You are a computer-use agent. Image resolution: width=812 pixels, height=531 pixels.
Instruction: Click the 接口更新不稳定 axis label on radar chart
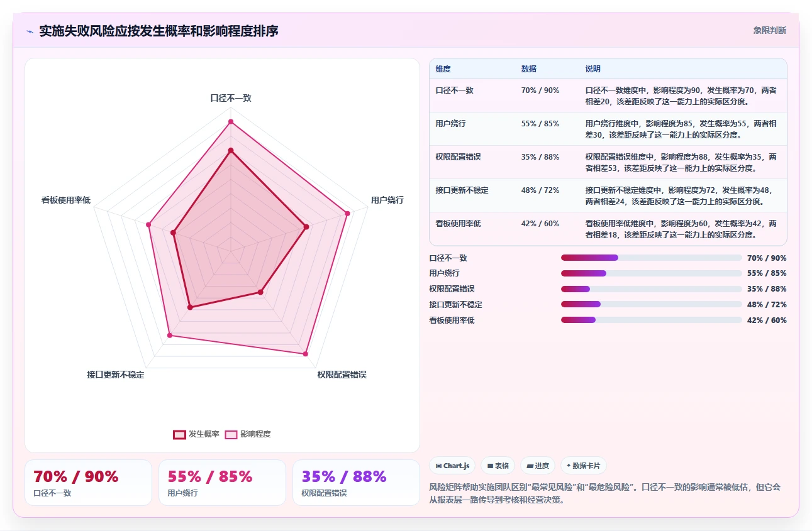point(116,375)
